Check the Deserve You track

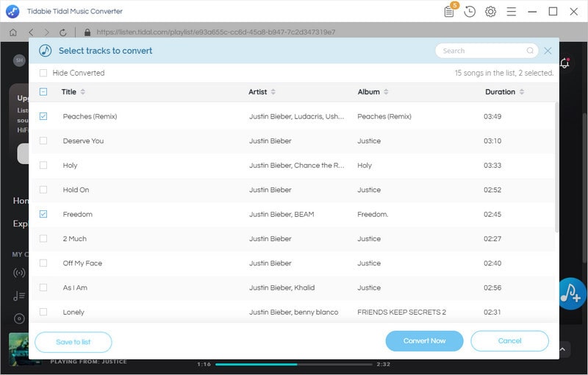coord(43,140)
